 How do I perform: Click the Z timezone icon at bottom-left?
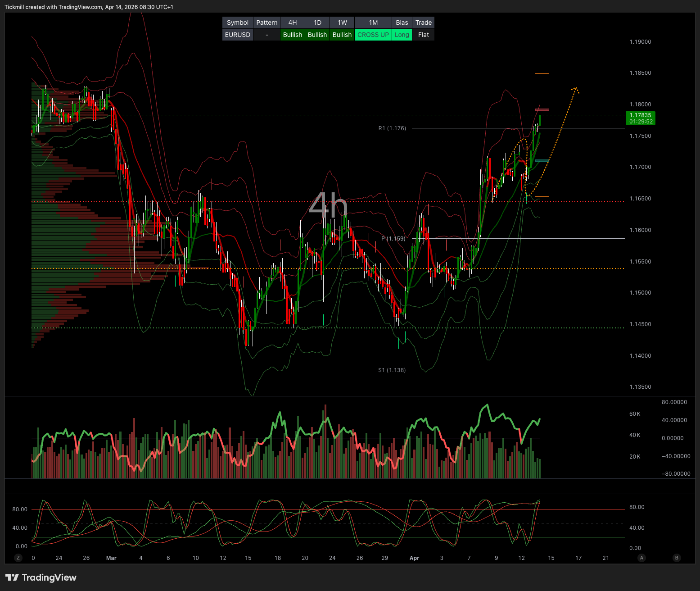click(x=18, y=558)
